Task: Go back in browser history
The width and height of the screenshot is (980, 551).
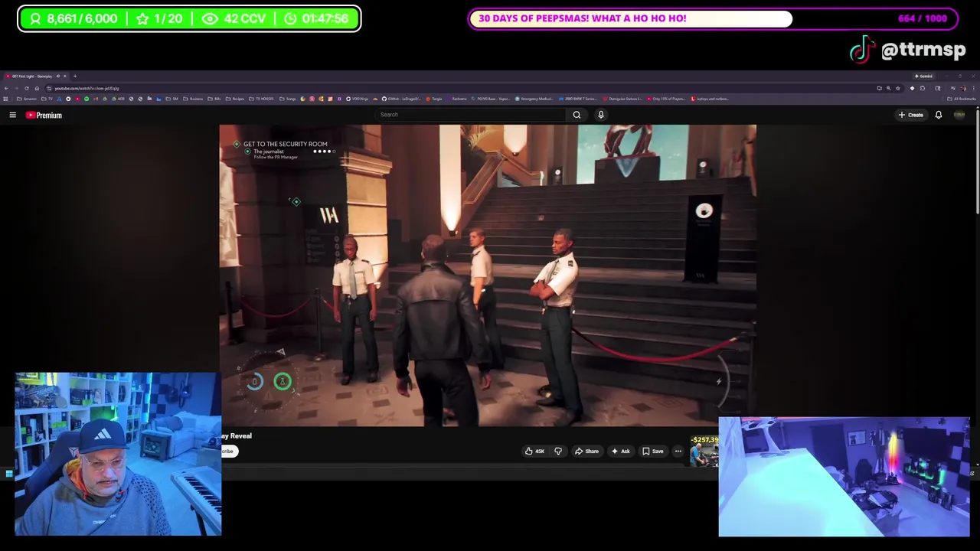Action: point(6,88)
